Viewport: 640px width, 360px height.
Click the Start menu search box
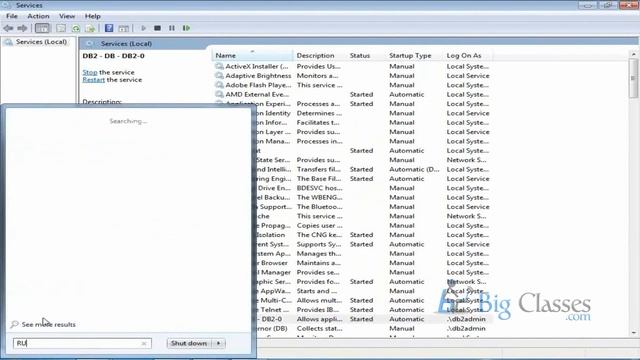click(x=82, y=343)
